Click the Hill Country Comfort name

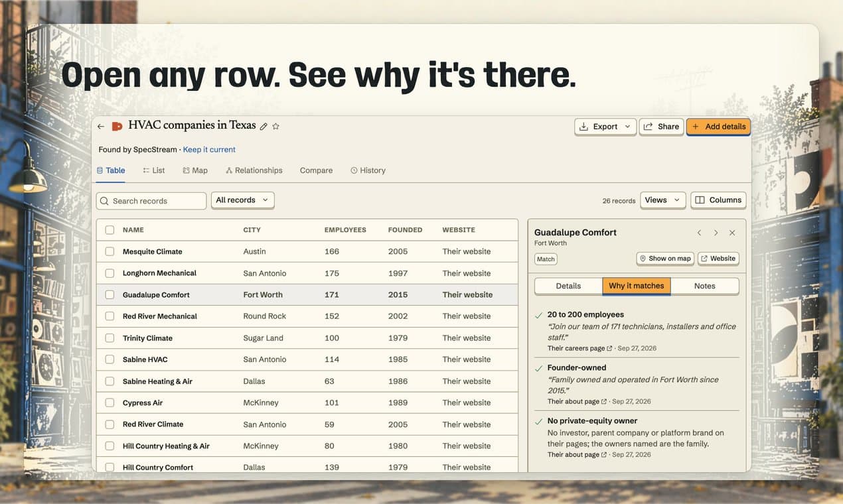point(158,467)
